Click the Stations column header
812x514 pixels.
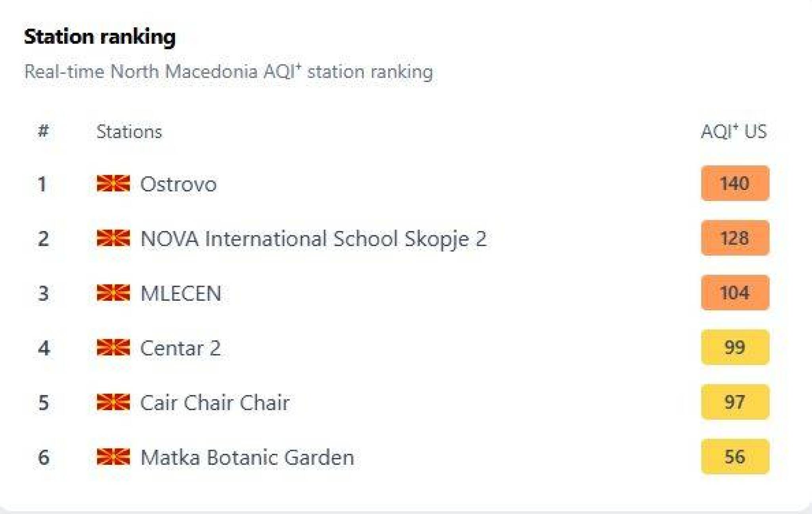tap(129, 132)
